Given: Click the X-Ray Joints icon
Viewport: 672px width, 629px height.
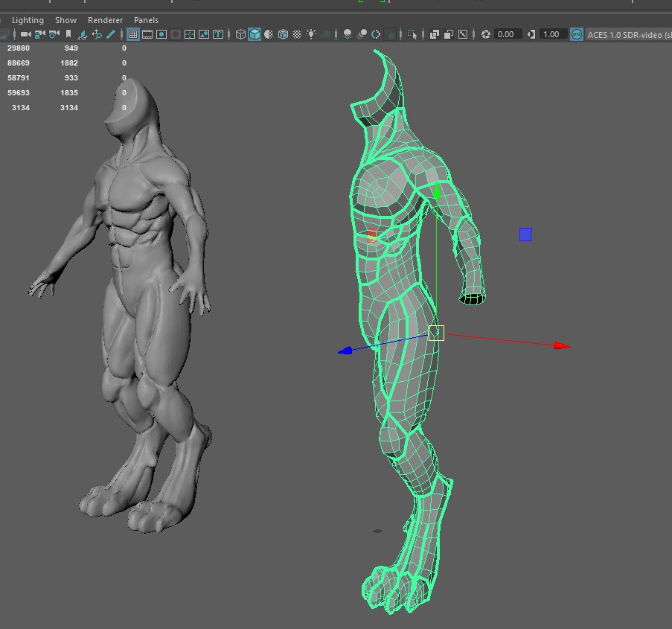Looking at the screenshot, I should 463,34.
